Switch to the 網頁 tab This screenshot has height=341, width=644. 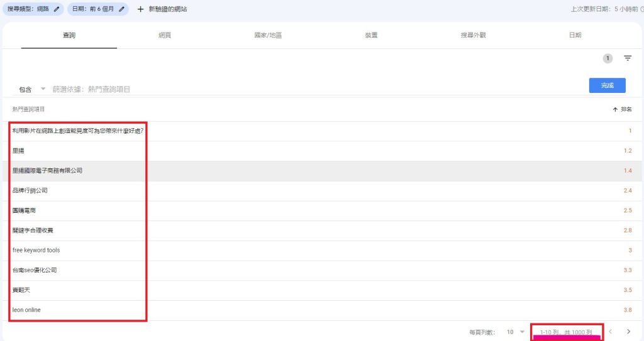click(164, 35)
